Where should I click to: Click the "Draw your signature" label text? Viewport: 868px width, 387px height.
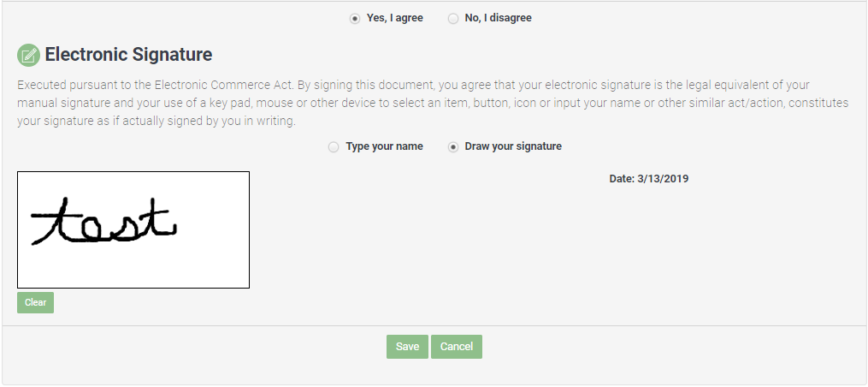(x=512, y=146)
